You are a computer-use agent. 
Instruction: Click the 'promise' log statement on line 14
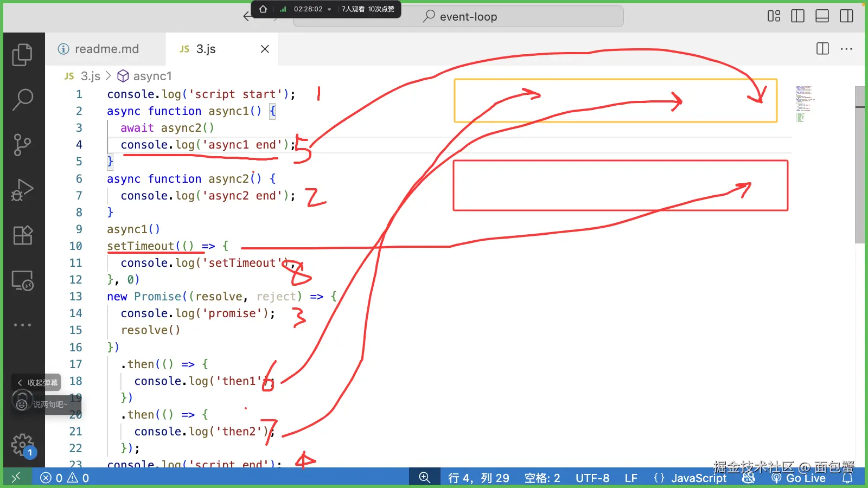tap(198, 313)
